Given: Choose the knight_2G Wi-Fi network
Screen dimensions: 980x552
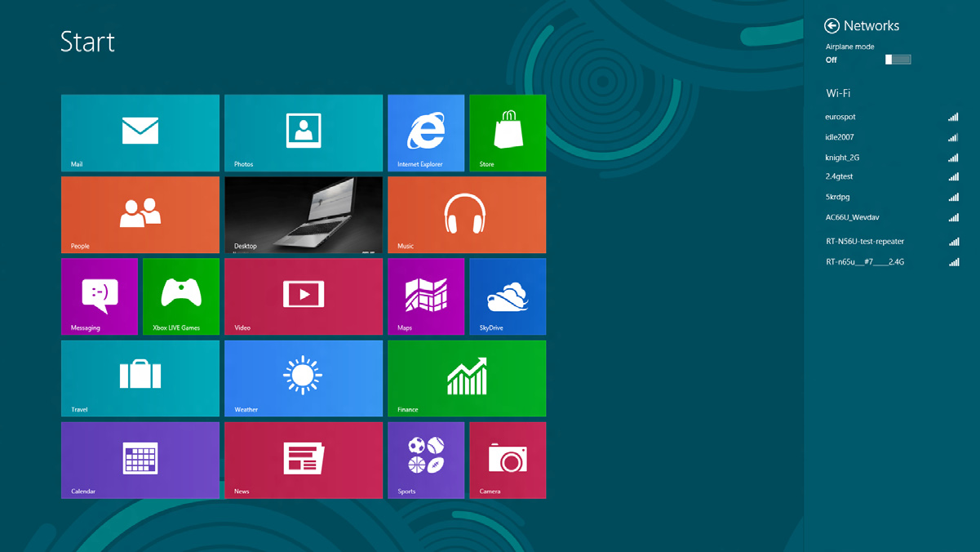Looking at the screenshot, I should point(892,157).
